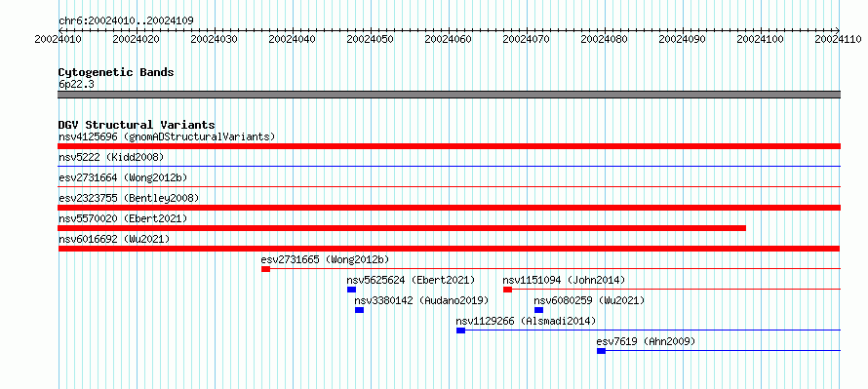Select the nsv5222 (Kidd2008) label

pos(111,157)
